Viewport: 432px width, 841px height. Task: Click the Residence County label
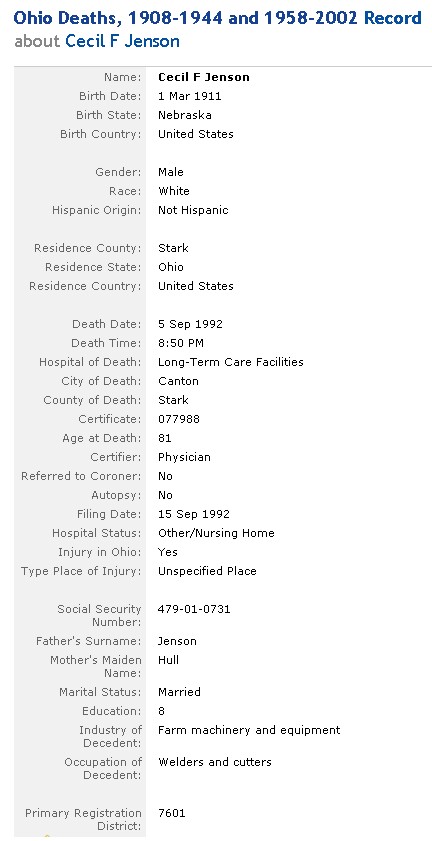click(87, 248)
